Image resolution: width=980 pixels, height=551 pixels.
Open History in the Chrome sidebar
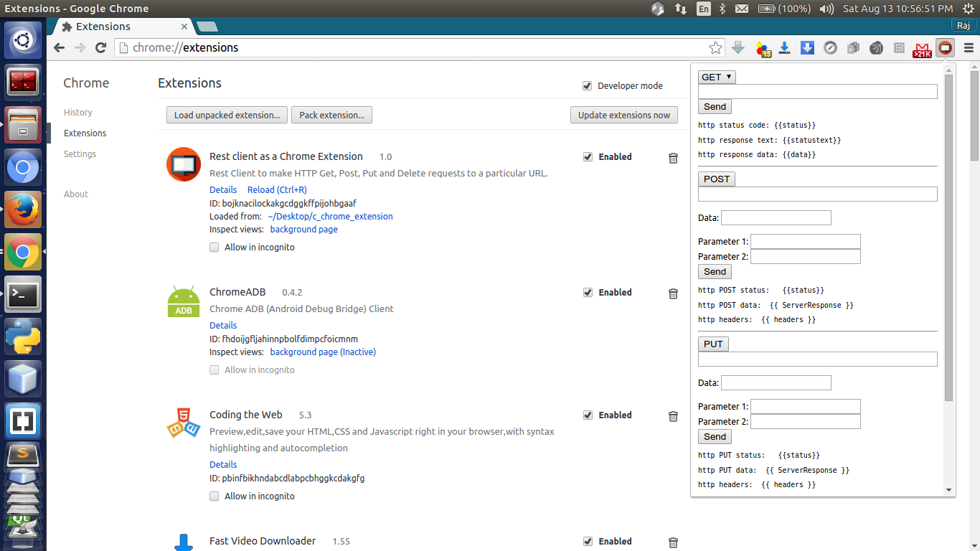pos(78,113)
